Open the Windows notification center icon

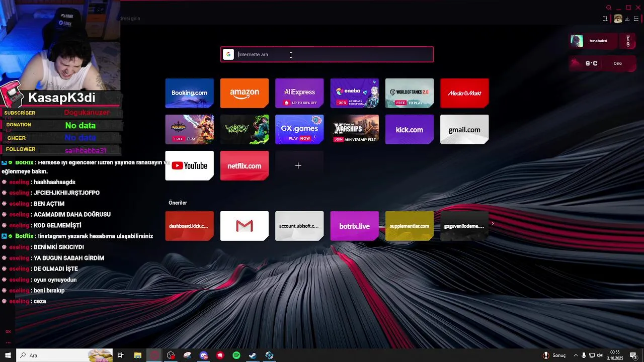(x=633, y=355)
